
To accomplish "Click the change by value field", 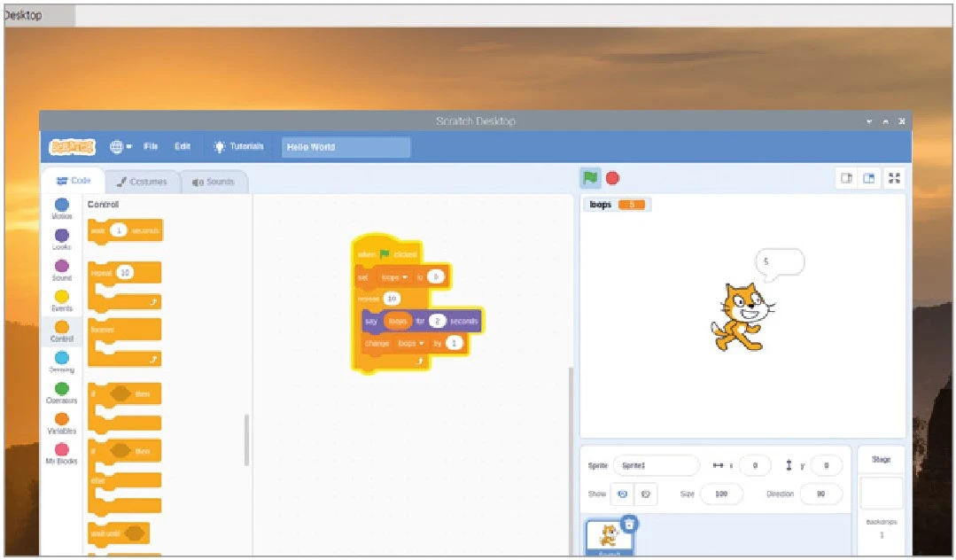I will (454, 344).
